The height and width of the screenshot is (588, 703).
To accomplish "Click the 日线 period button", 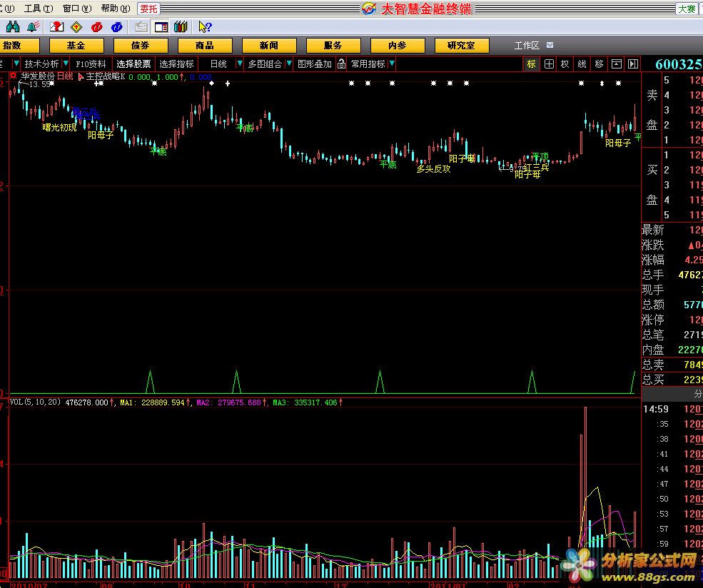I will click(x=218, y=64).
